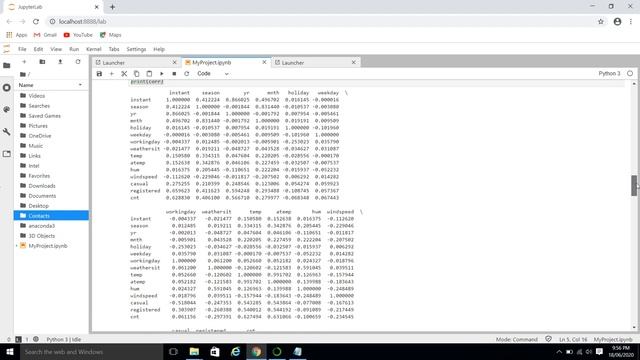The width and height of the screenshot is (640, 360).
Task: Select the Documents folder
Action: click(51, 196)
